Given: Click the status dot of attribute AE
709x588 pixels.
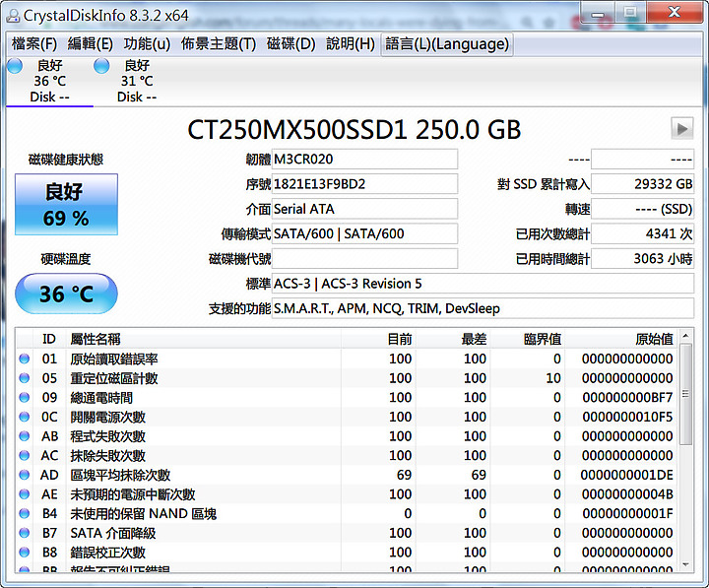Looking at the screenshot, I should click(25, 494).
